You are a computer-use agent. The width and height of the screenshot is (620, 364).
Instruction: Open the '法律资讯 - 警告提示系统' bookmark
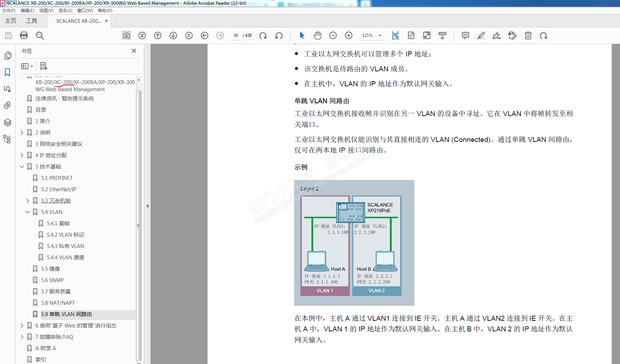(x=64, y=99)
